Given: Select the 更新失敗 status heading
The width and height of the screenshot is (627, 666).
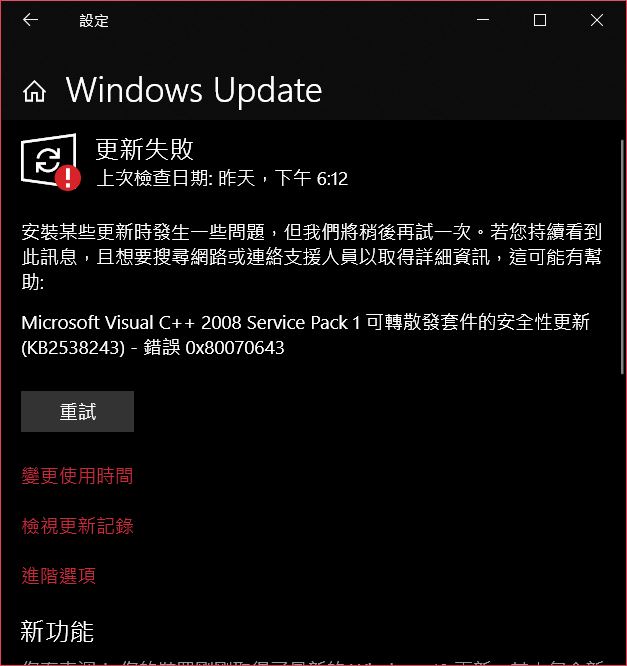Looking at the screenshot, I should (144, 149).
